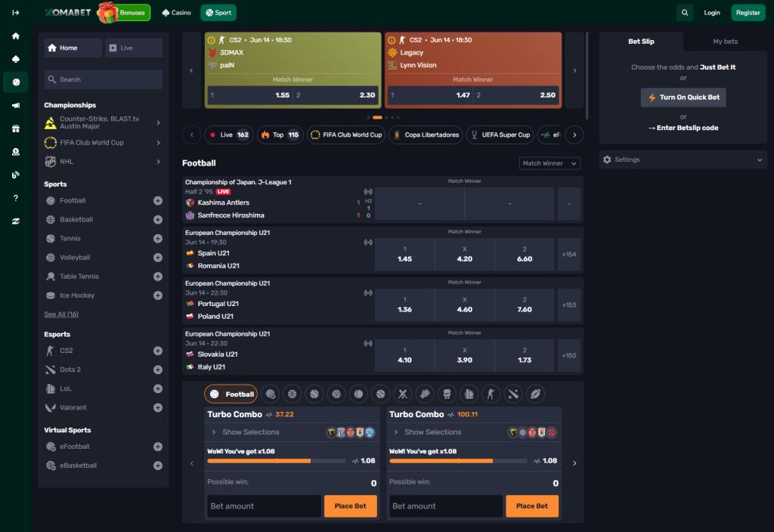Select 3DMAX odds 1.55 on CS2 card
The image size is (774, 532).
(249, 95)
